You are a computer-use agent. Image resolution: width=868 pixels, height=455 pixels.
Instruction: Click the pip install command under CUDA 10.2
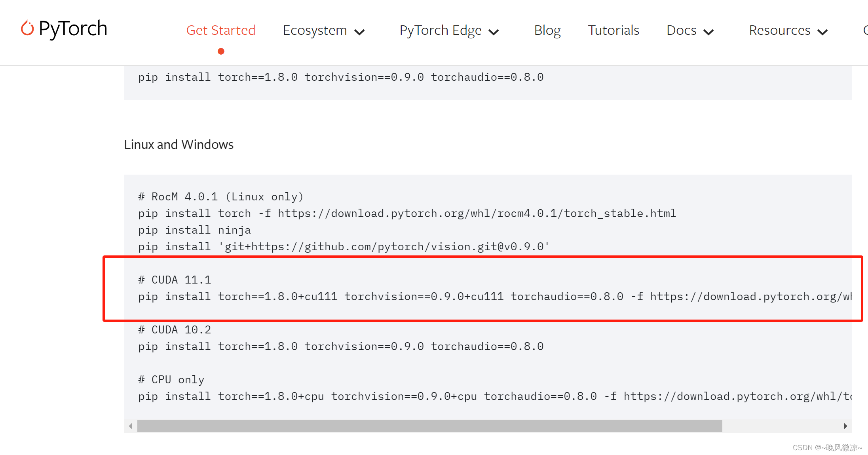tap(341, 346)
